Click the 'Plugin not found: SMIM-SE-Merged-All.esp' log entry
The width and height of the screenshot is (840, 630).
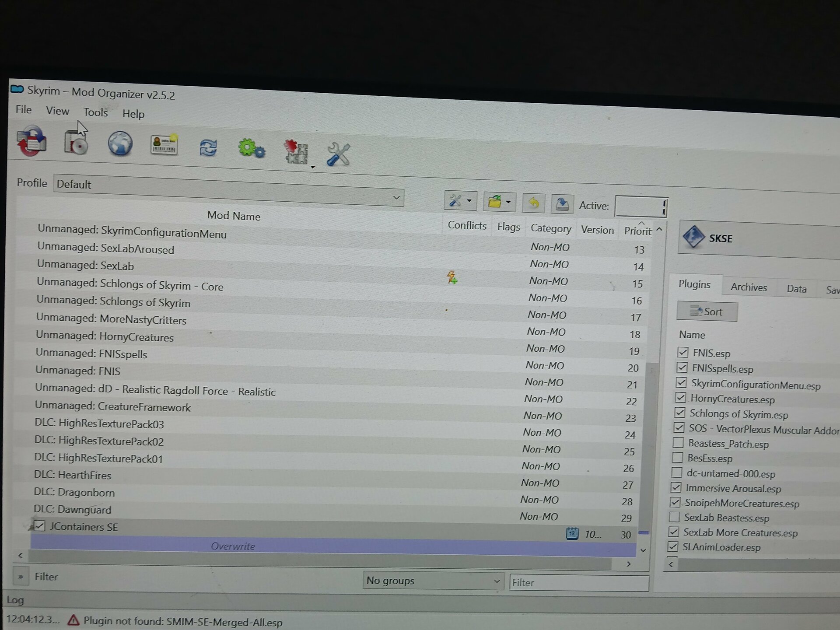pos(183,621)
